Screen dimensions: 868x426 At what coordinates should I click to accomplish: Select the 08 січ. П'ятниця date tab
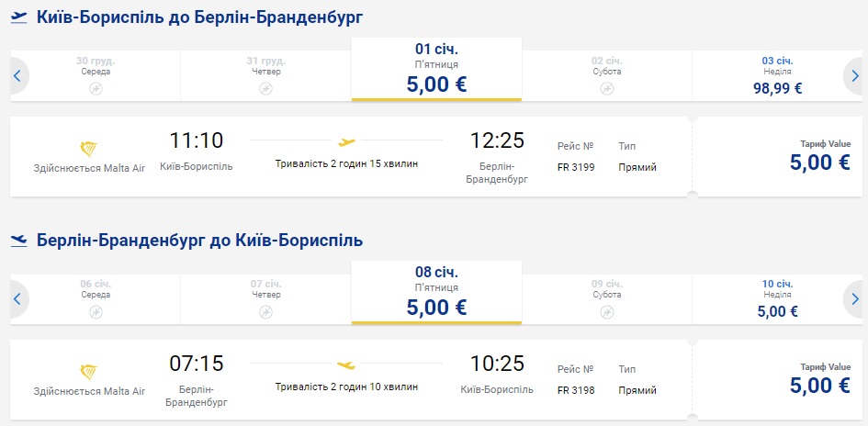coord(436,293)
